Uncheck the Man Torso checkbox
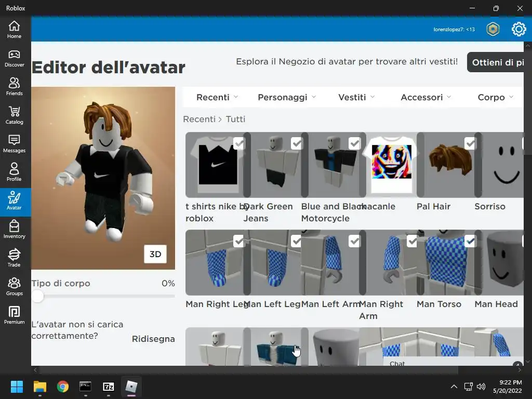This screenshot has height=399, width=532. [470, 241]
